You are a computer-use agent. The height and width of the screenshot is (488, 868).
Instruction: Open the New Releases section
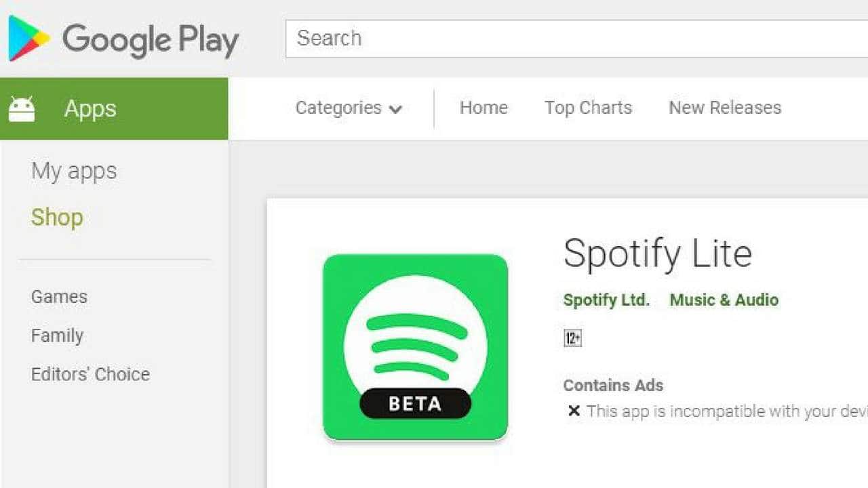pos(724,108)
